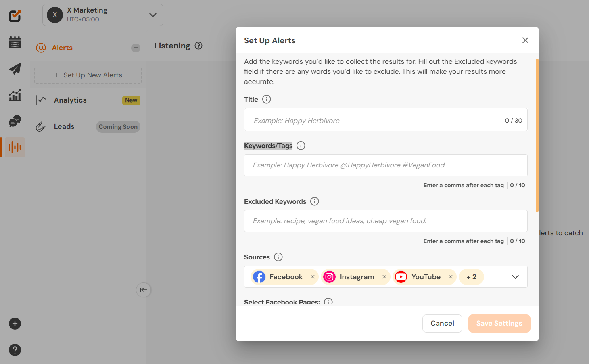Expand the X Marketing workspace dropdown
Viewport: 589px width, 364px height.
point(153,15)
